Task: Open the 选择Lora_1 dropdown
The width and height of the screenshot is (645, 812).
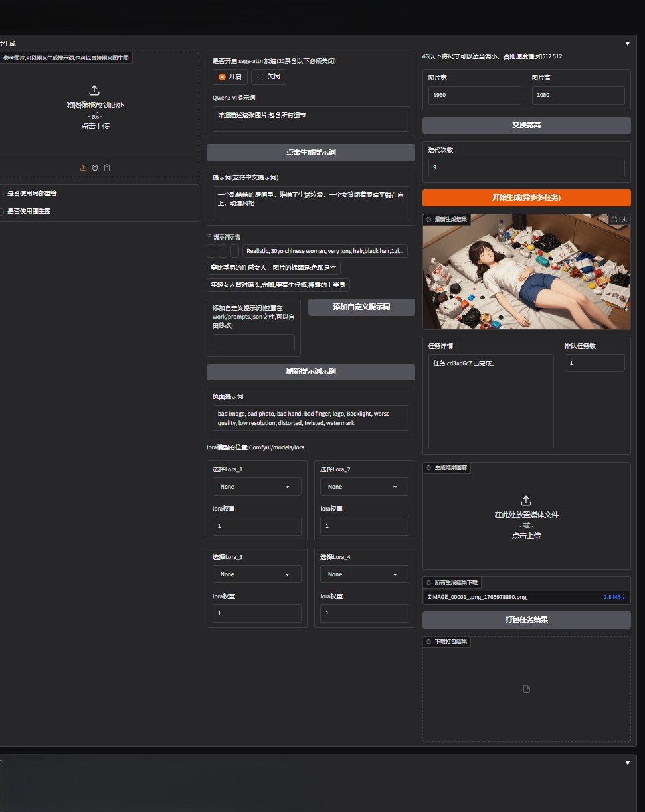Action: [256, 487]
